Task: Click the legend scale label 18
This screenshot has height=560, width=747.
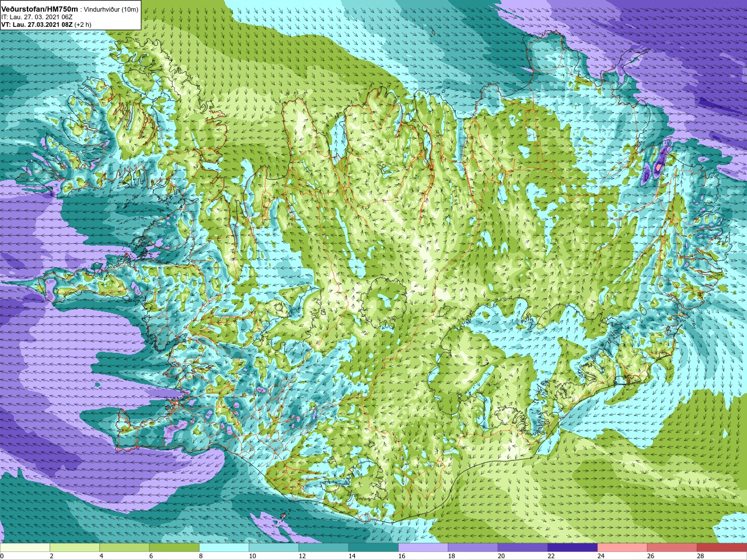Action: click(x=451, y=556)
